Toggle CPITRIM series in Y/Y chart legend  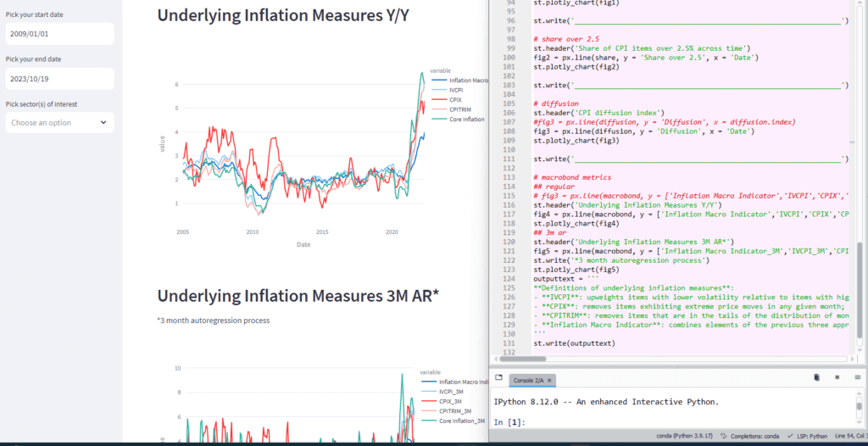pyautogui.click(x=450, y=109)
